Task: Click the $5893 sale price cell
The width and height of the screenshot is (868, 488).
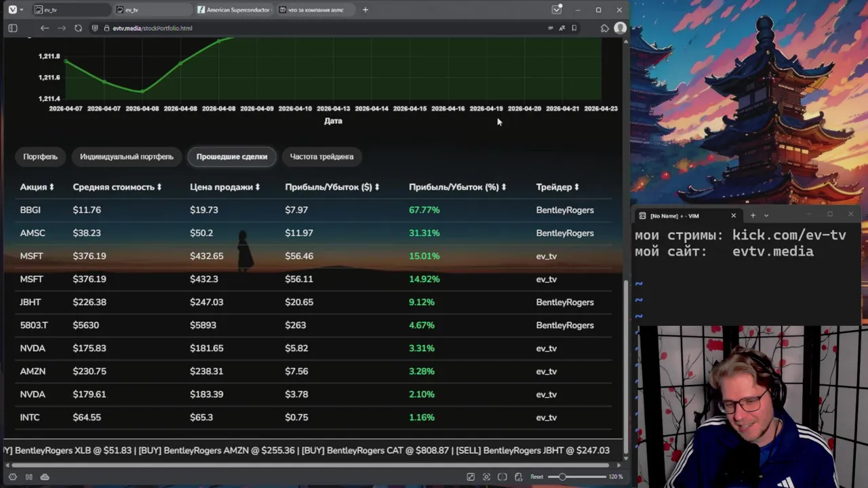Action: [x=203, y=325]
